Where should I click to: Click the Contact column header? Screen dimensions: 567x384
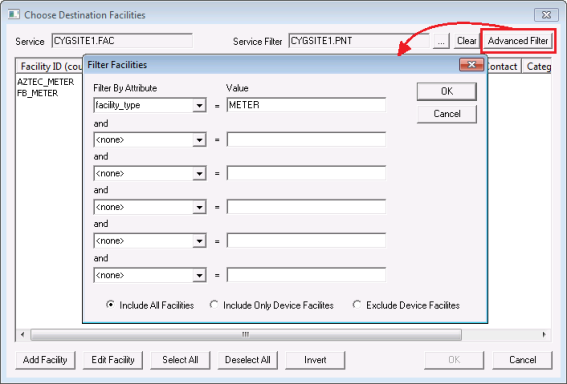point(504,66)
